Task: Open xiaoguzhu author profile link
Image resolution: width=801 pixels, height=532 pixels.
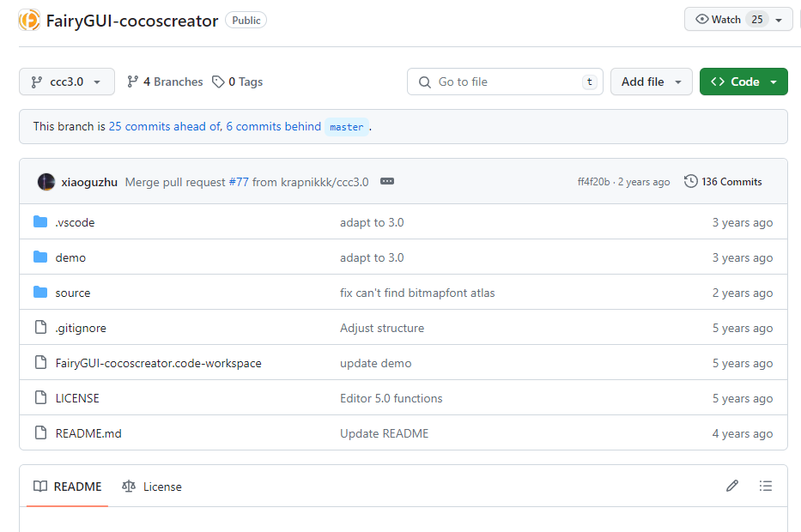Action: (x=89, y=182)
